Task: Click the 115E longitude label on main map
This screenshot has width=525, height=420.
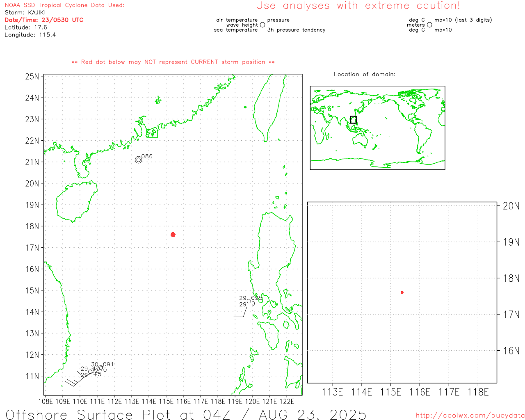Action: [x=166, y=401]
